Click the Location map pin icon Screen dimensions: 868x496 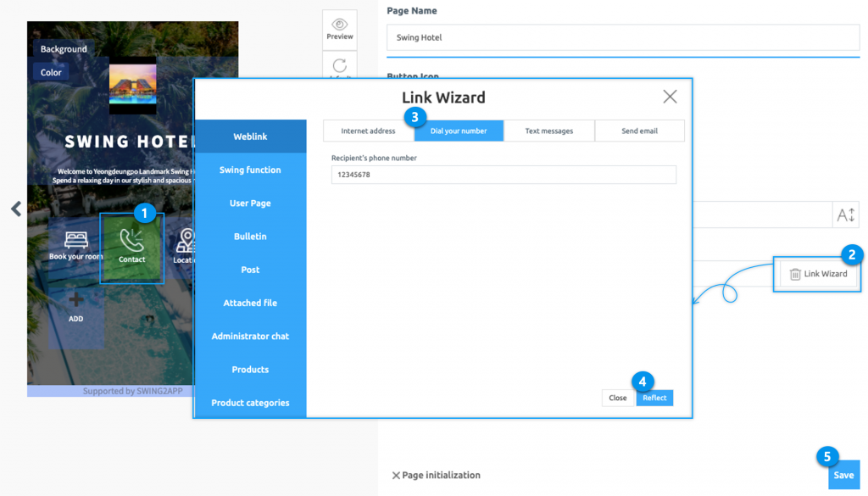(x=185, y=240)
